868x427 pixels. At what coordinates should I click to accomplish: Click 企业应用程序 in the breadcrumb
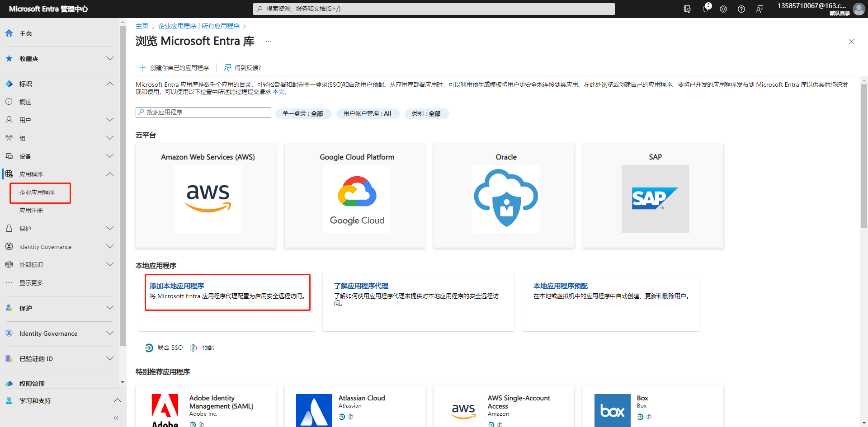tap(177, 26)
